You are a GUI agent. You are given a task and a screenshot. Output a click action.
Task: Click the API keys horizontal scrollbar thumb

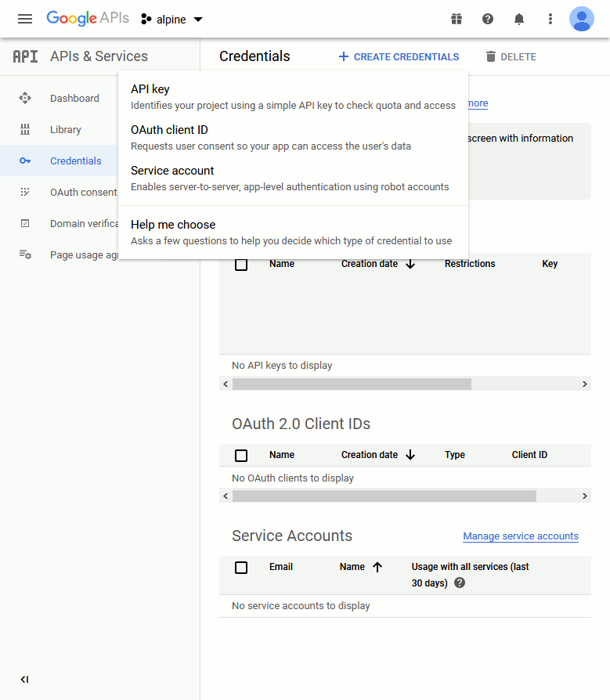tap(352, 384)
